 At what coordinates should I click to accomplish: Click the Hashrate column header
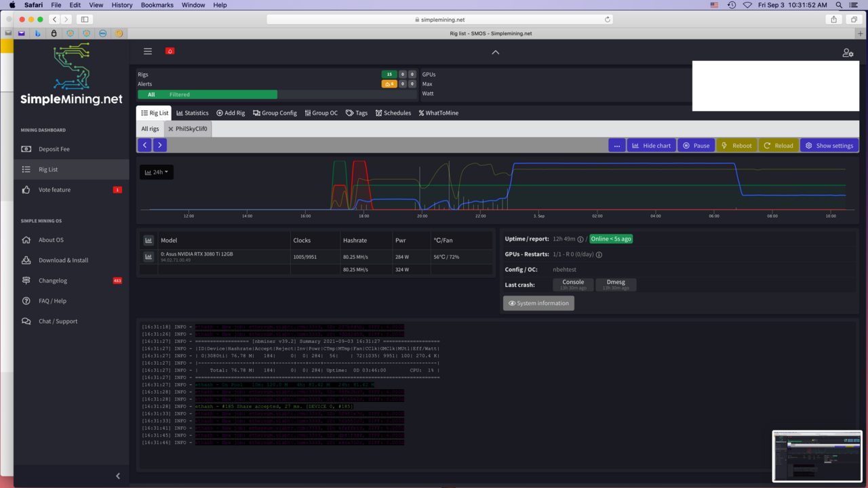point(355,241)
